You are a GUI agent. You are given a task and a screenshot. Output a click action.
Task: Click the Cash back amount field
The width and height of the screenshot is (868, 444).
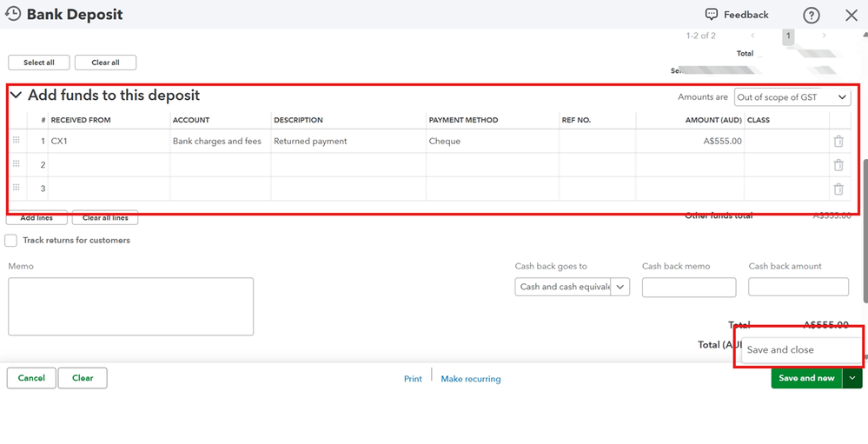(798, 287)
